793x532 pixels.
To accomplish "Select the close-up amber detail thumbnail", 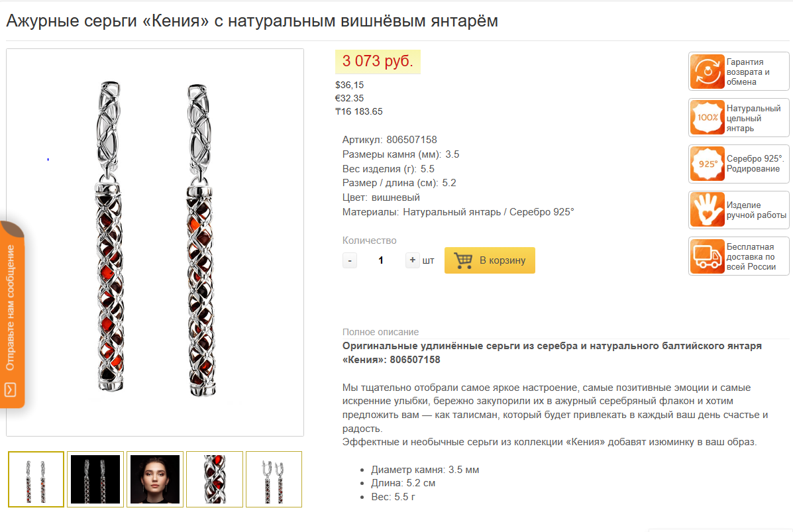I will [215, 480].
